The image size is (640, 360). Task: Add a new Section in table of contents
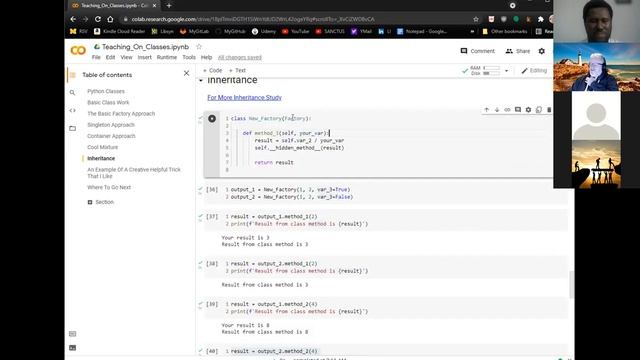click(100, 202)
